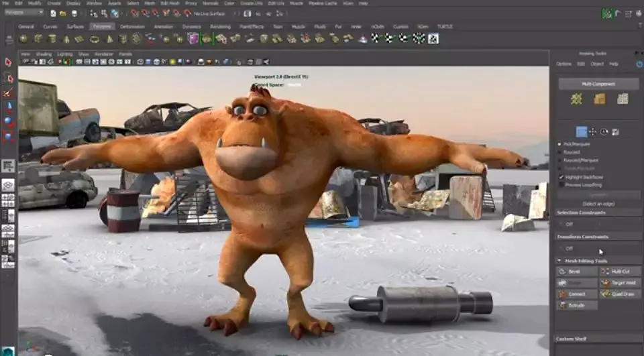This screenshot has width=644, height=356.
Task: Uncheck Highlight Backfaces checkbox
Action: point(561,177)
